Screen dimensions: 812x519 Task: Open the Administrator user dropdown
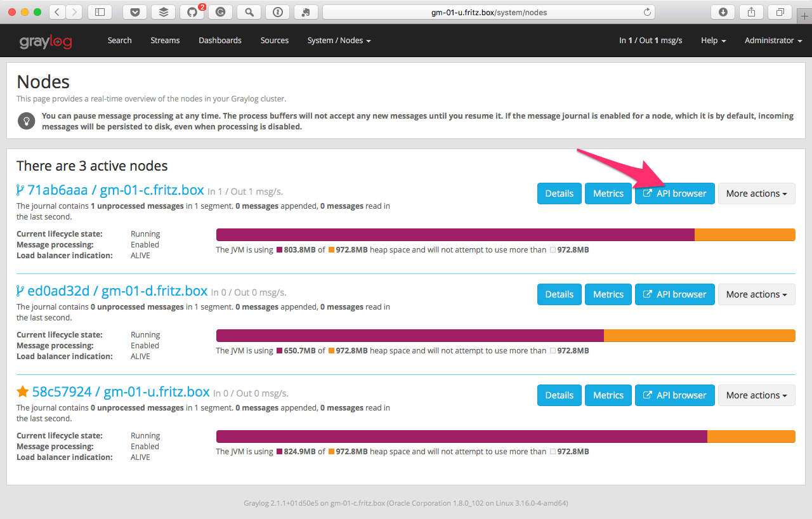pos(773,41)
